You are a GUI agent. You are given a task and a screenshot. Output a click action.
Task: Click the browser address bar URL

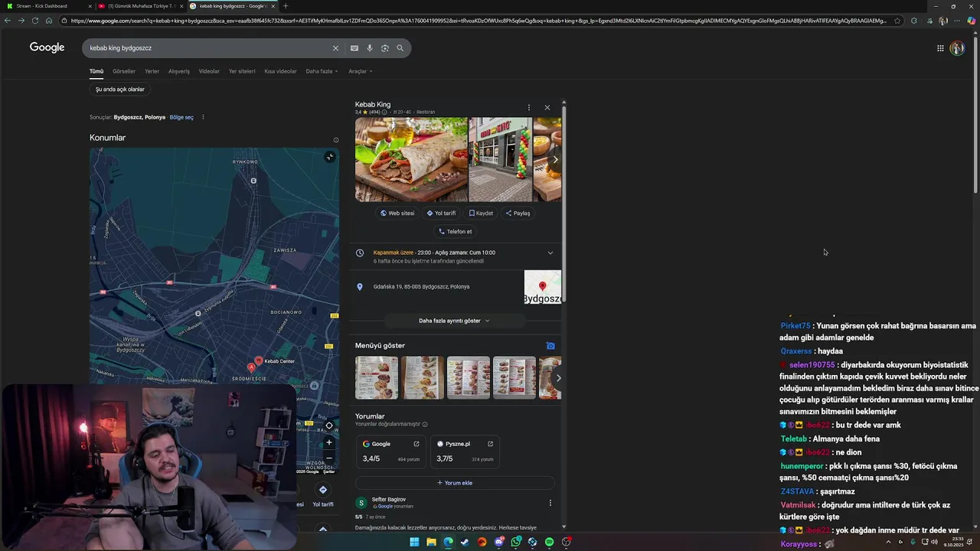[x=479, y=21]
